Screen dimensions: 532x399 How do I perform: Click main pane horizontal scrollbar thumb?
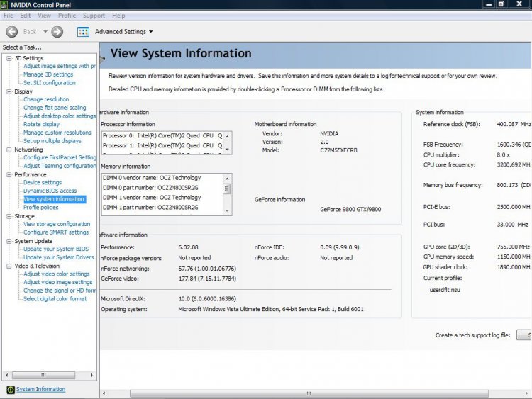point(309,393)
